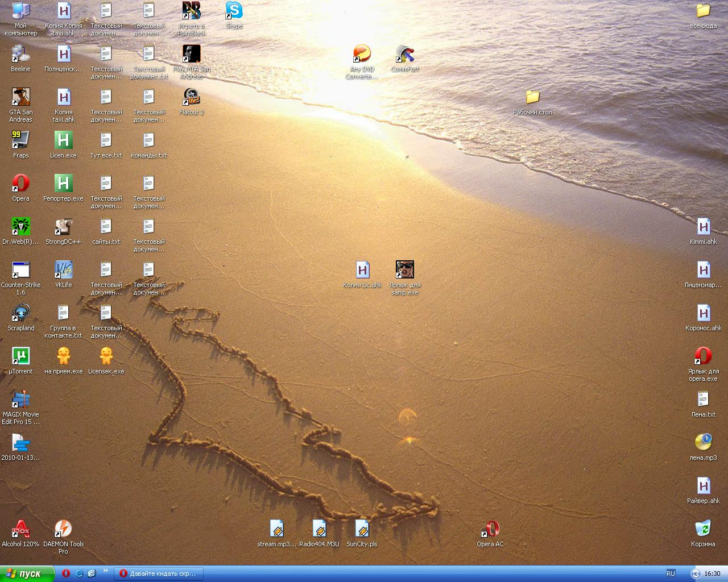Screen dimensions: 728x582
Task: Click the 16:30 taskbar clock
Action: point(712,573)
